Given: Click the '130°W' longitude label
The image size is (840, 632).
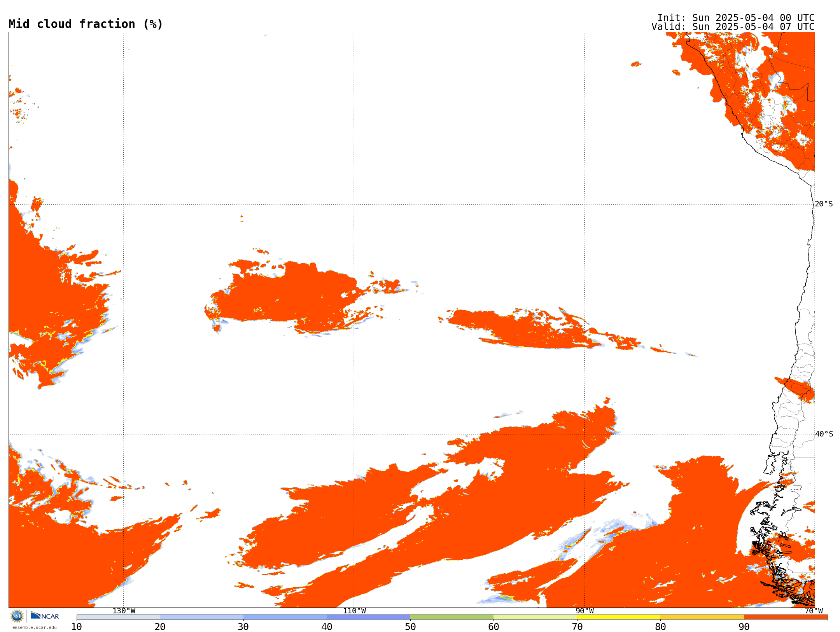Looking at the screenshot, I should [x=124, y=611].
